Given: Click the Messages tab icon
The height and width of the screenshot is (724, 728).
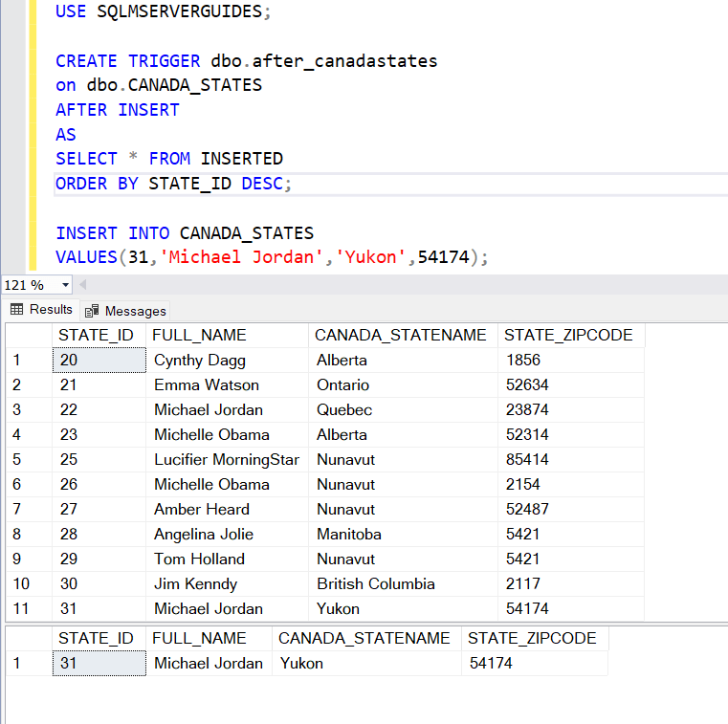Looking at the screenshot, I should pyautogui.click(x=92, y=311).
